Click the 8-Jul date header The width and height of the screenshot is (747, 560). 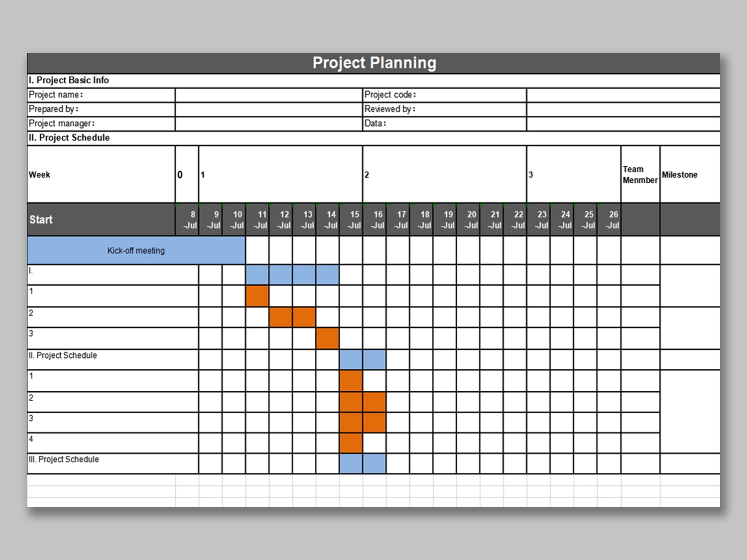[x=187, y=220]
